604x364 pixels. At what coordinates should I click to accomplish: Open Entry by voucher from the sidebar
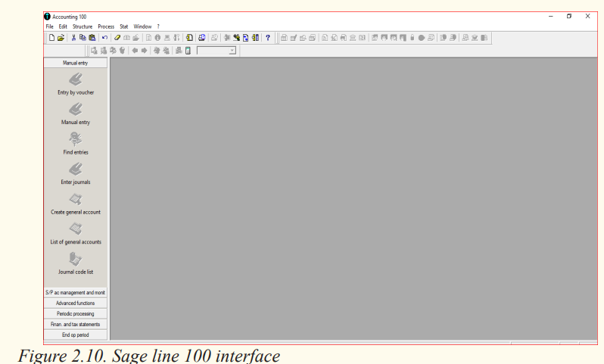point(76,84)
